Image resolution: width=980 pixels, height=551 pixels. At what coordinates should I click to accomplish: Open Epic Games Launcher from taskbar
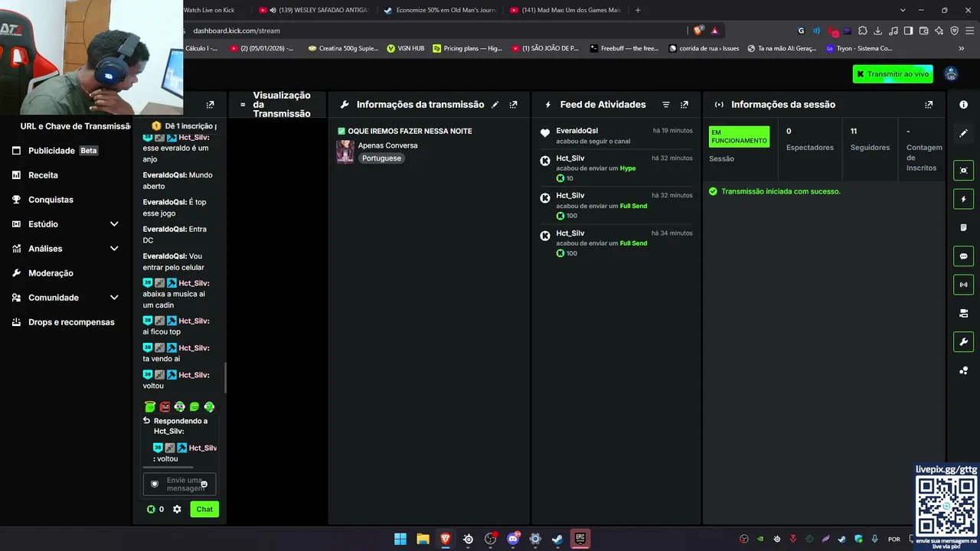point(580,539)
